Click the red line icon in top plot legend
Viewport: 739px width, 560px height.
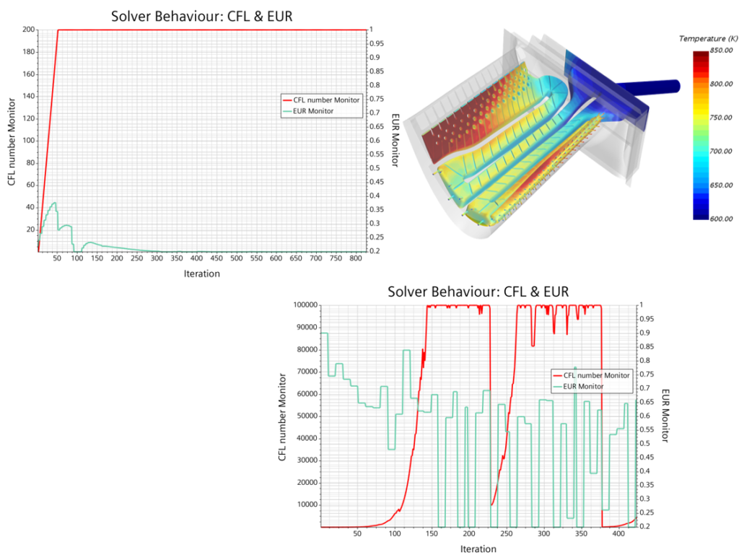287,101
